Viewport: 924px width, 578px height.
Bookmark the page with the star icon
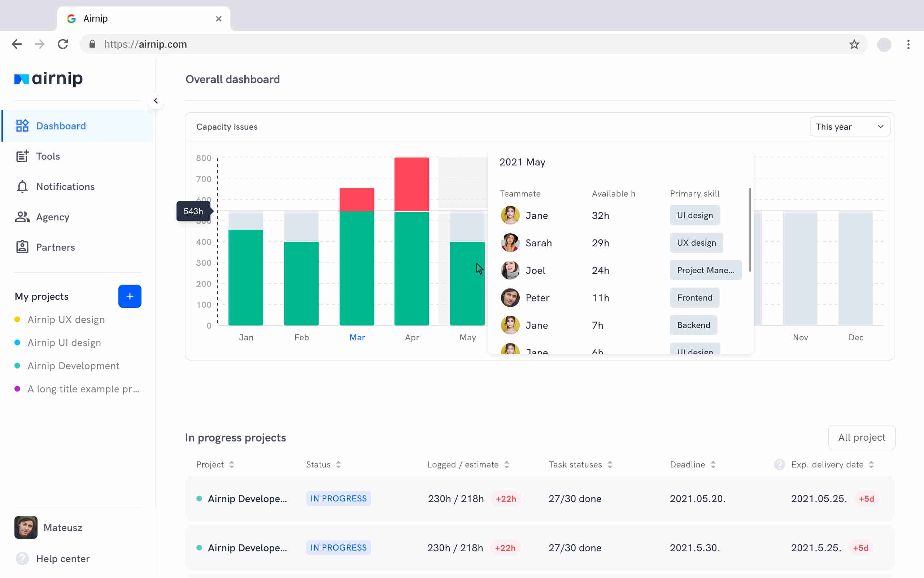coord(854,44)
